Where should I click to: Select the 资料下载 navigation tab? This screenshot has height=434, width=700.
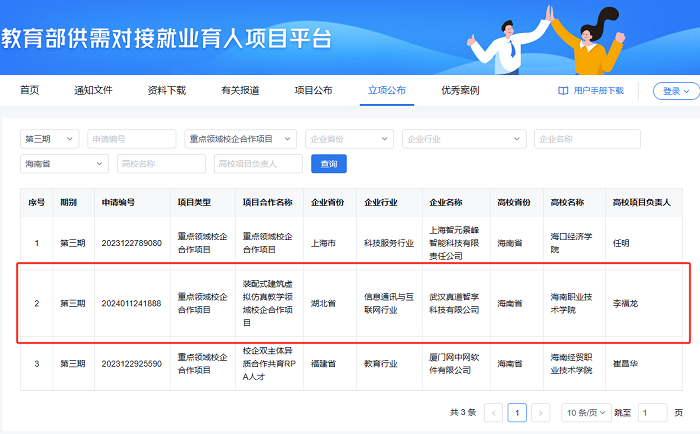pyautogui.click(x=166, y=90)
